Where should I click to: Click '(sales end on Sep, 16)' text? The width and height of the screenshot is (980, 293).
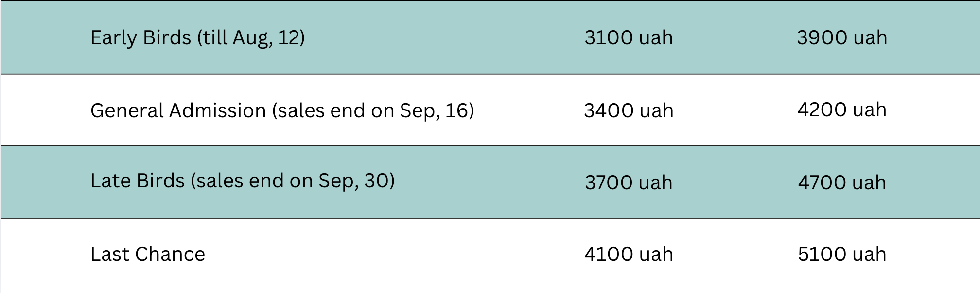(x=373, y=111)
